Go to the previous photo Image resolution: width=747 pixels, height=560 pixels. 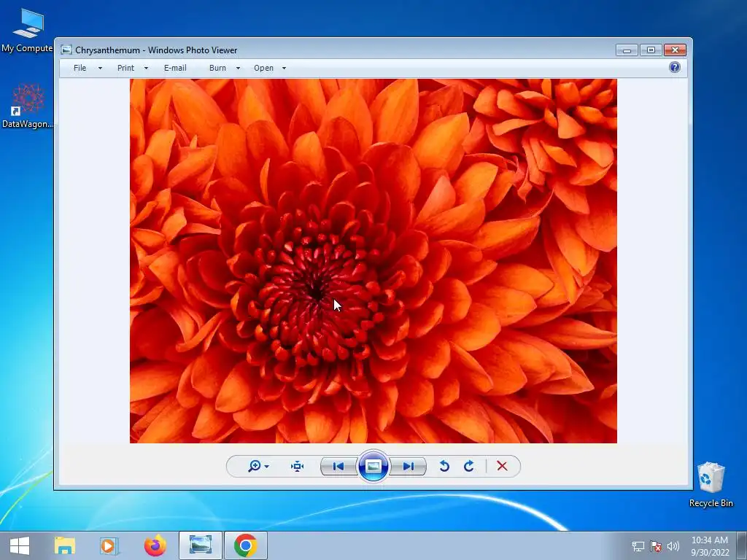338,466
